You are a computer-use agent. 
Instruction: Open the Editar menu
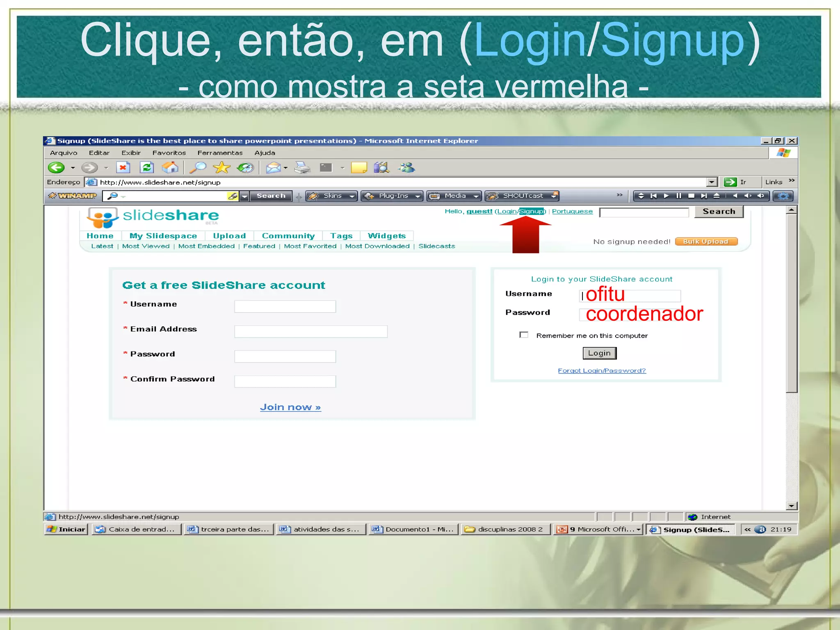pyautogui.click(x=99, y=153)
